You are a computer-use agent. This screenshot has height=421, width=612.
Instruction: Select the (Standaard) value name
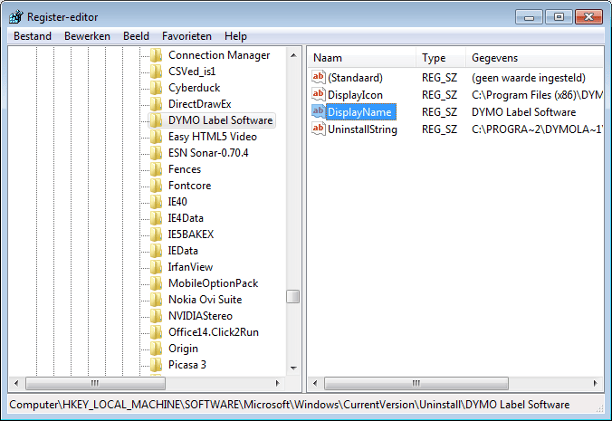tap(355, 78)
